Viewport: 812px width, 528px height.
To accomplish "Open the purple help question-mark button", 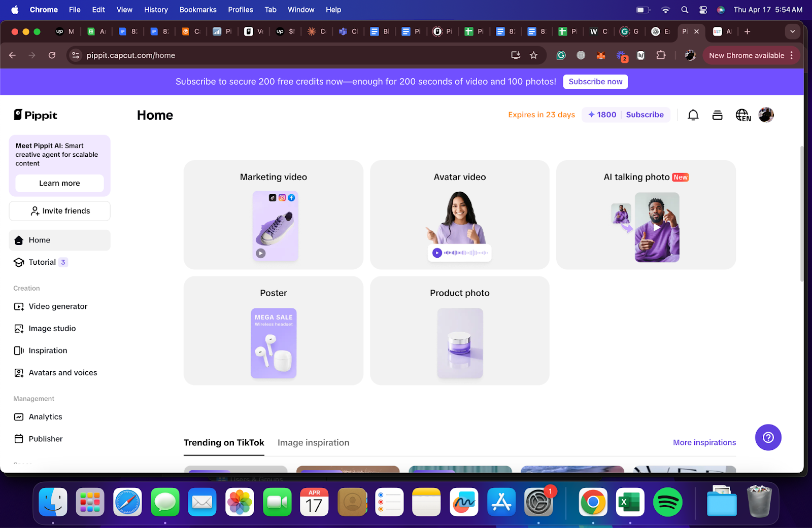I will point(768,437).
